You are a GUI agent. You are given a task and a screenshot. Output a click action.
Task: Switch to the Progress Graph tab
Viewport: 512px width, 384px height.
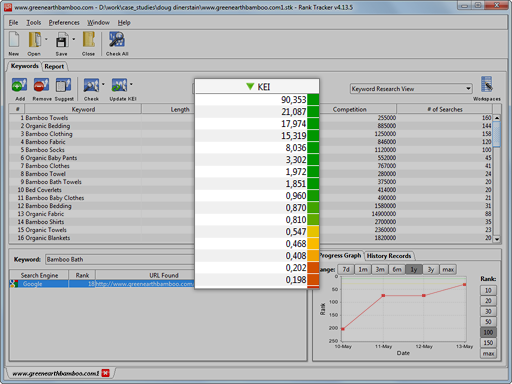pos(340,256)
